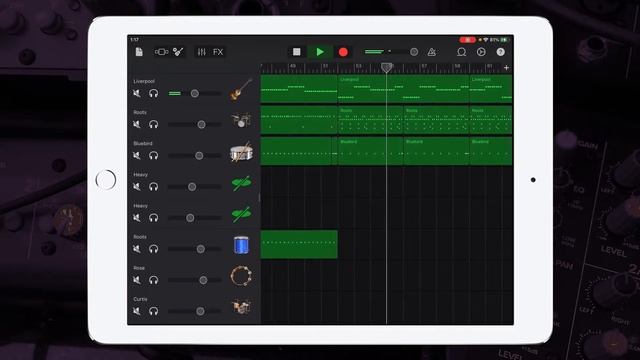Select the Bluebird track name label
Screen dimensions: 640x360
pos(143,144)
